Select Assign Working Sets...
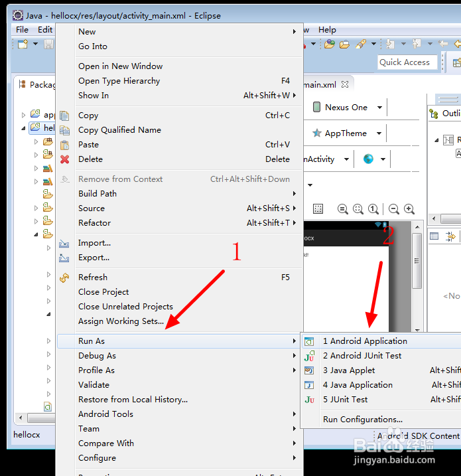This screenshot has height=476, width=461. pos(180,321)
